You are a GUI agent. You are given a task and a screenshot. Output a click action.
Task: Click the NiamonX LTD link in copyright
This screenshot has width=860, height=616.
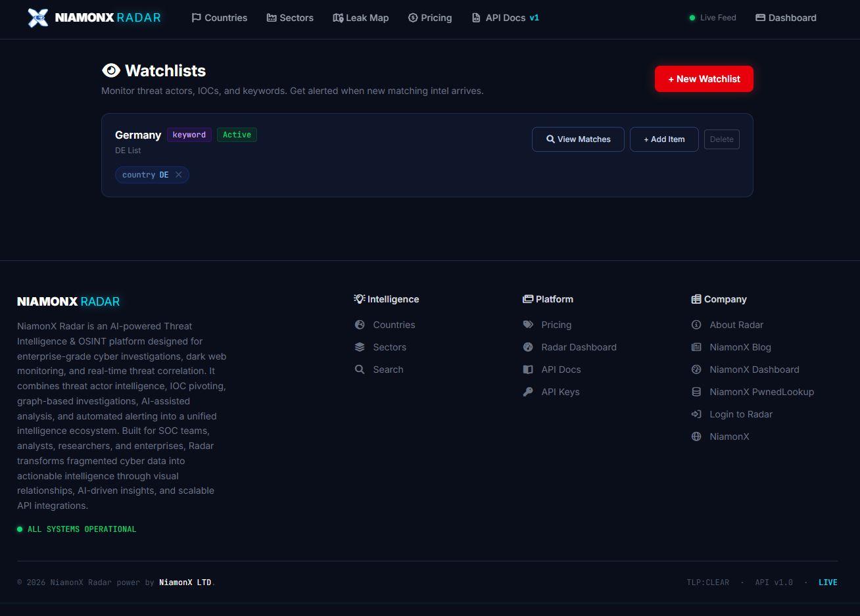(185, 582)
